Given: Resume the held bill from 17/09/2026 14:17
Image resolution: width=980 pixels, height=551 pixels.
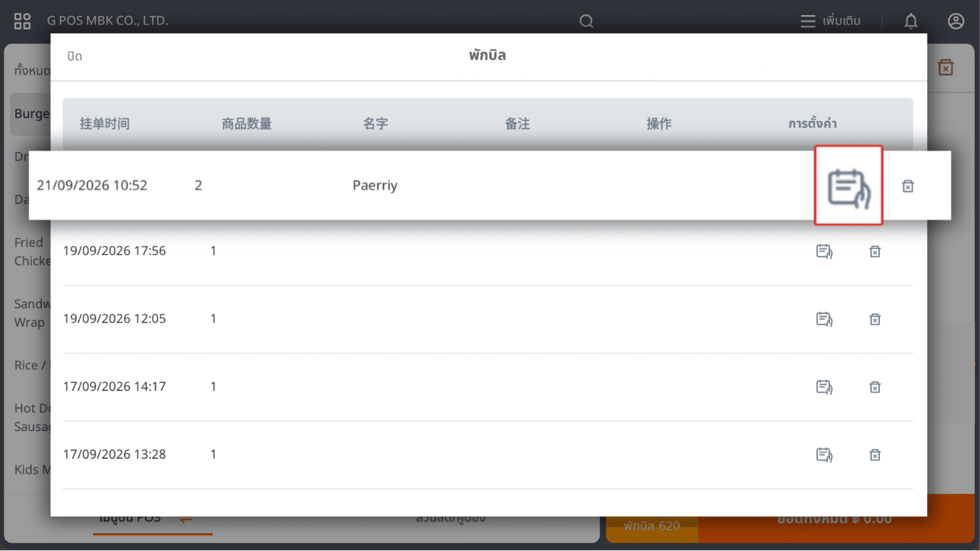Looking at the screenshot, I should pos(824,387).
